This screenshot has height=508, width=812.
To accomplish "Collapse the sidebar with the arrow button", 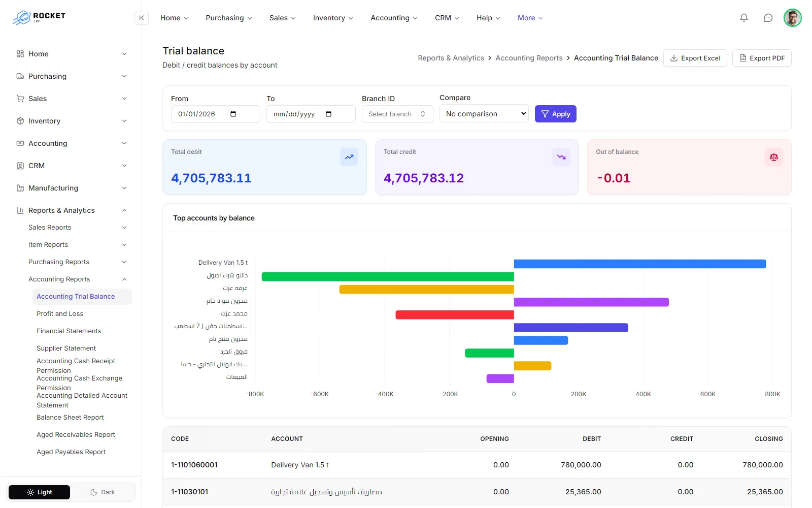I will coord(142,18).
